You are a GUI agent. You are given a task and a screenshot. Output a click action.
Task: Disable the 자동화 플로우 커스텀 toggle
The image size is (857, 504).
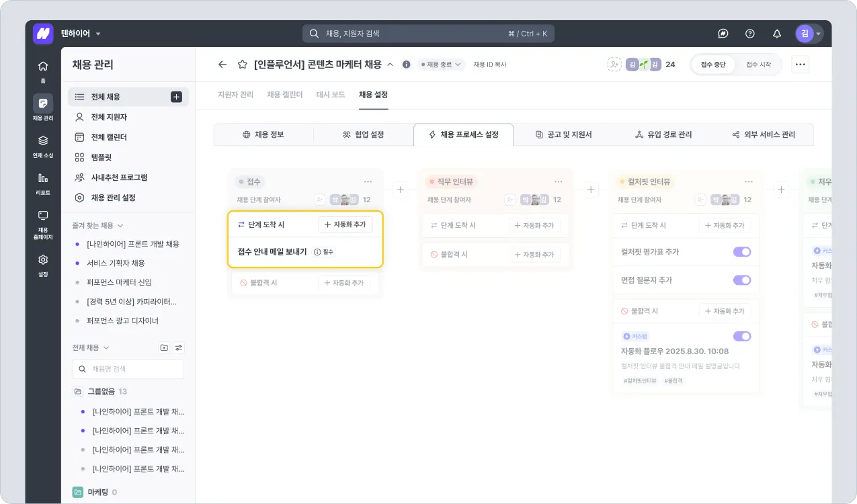coord(741,336)
